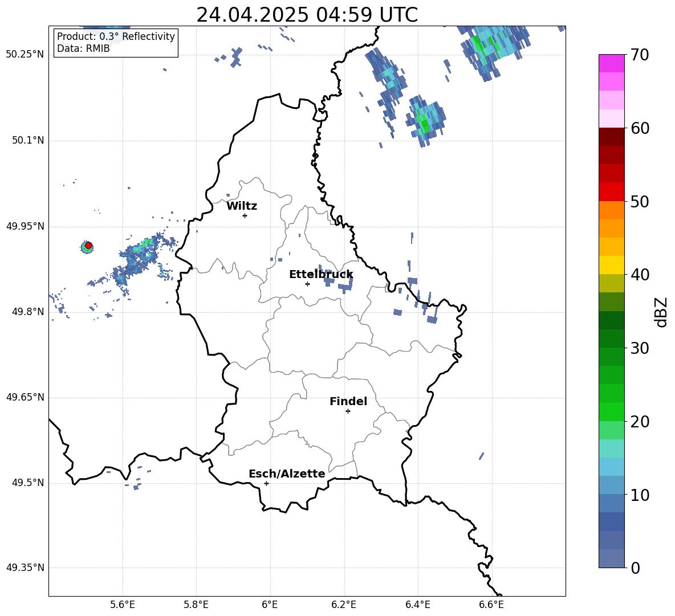Click the 'Findel' city label

point(348,401)
